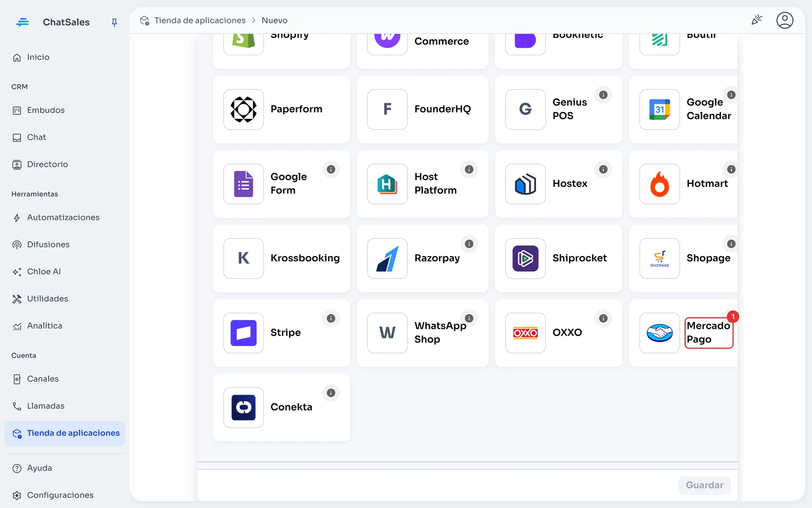
Task: Open Difusiones in the sidebar
Action: [64, 244]
